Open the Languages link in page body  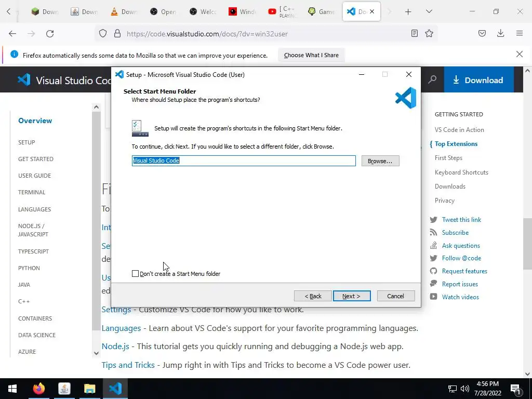121,328
